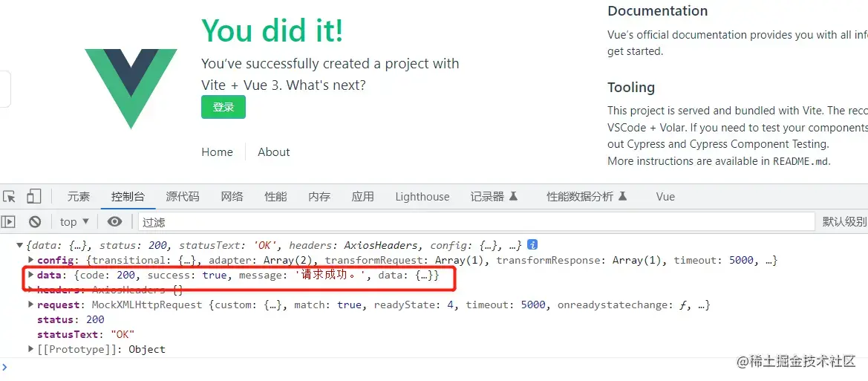The width and height of the screenshot is (868, 381).
Task: Toggle the device toolbar icon
Action: pos(34,197)
